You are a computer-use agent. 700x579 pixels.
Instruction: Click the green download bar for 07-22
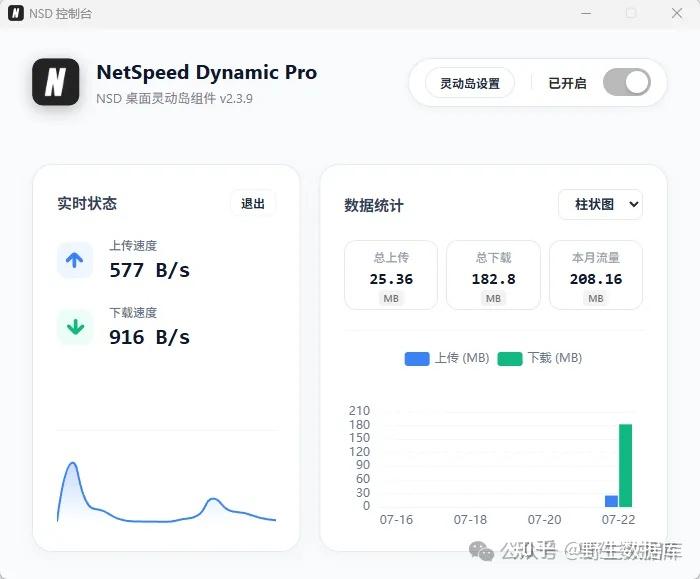625,466
